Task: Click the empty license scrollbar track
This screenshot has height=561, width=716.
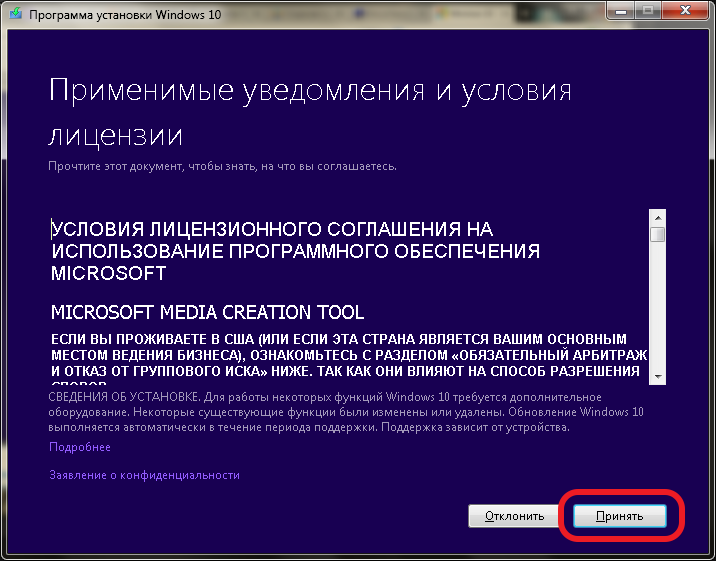Action: coord(657,310)
